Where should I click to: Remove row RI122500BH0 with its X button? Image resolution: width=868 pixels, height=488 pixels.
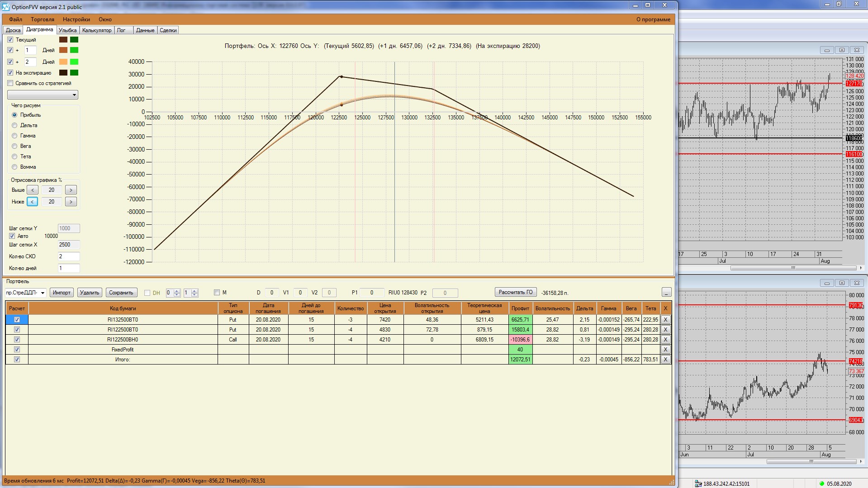(665, 339)
